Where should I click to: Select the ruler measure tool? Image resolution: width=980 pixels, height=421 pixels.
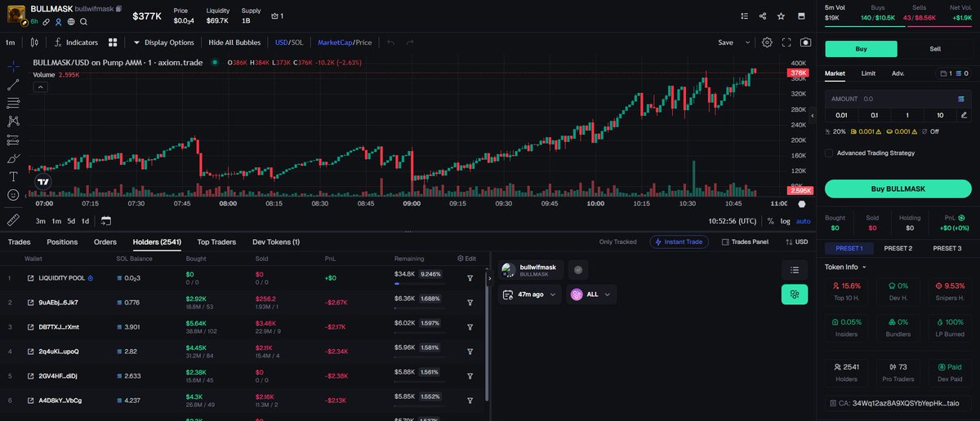pyautogui.click(x=13, y=219)
